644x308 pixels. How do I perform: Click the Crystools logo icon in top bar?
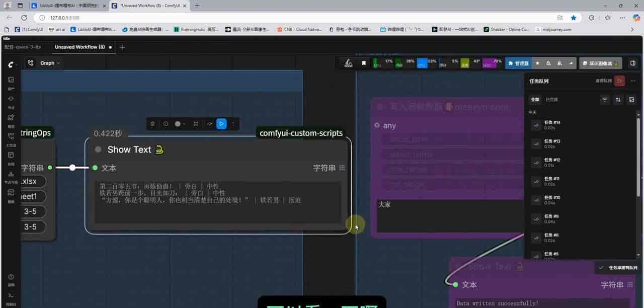(x=348, y=63)
